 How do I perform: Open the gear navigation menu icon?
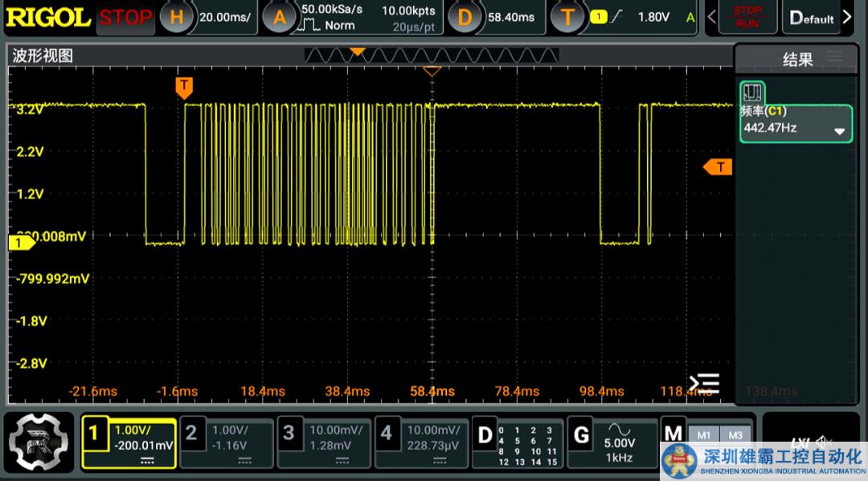39,442
